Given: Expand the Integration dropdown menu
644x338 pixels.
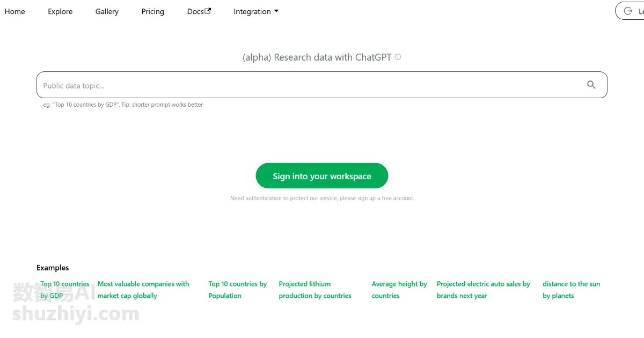Looking at the screenshot, I should 256,11.
